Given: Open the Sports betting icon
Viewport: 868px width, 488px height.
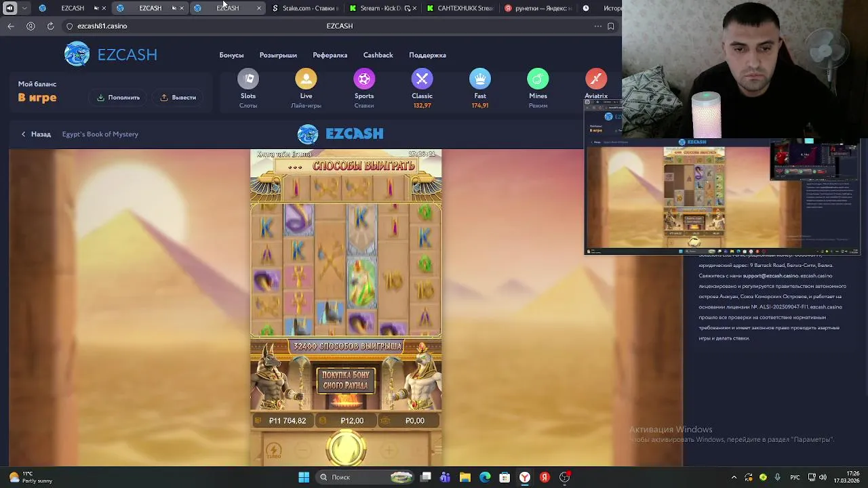Looking at the screenshot, I should pos(364,79).
